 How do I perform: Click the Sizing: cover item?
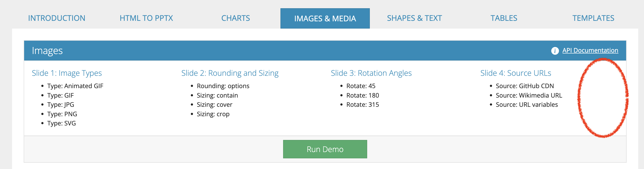(215, 105)
